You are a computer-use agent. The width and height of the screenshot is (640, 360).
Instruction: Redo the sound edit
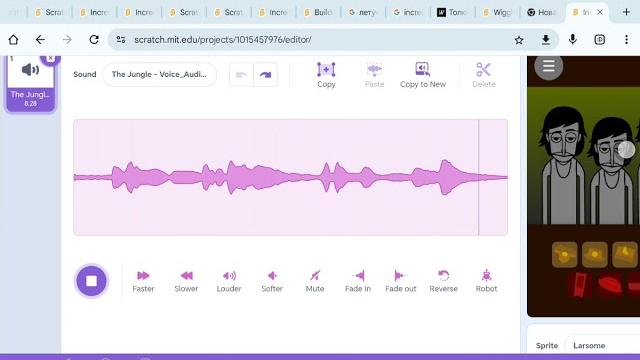tap(265, 75)
